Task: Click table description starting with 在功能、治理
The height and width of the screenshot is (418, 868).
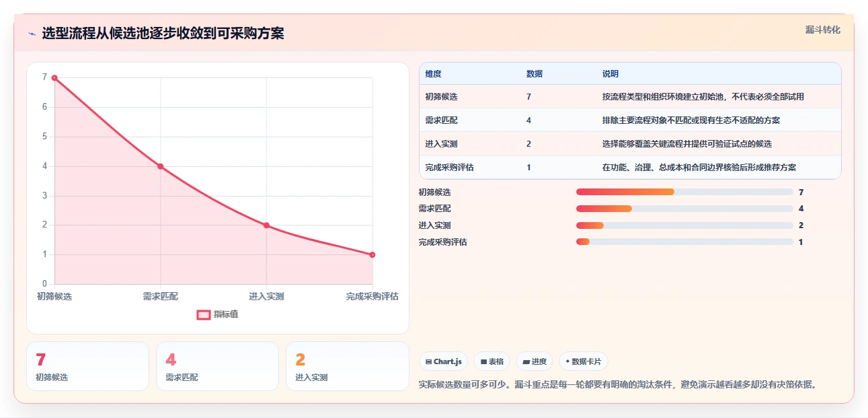Action: (699, 168)
